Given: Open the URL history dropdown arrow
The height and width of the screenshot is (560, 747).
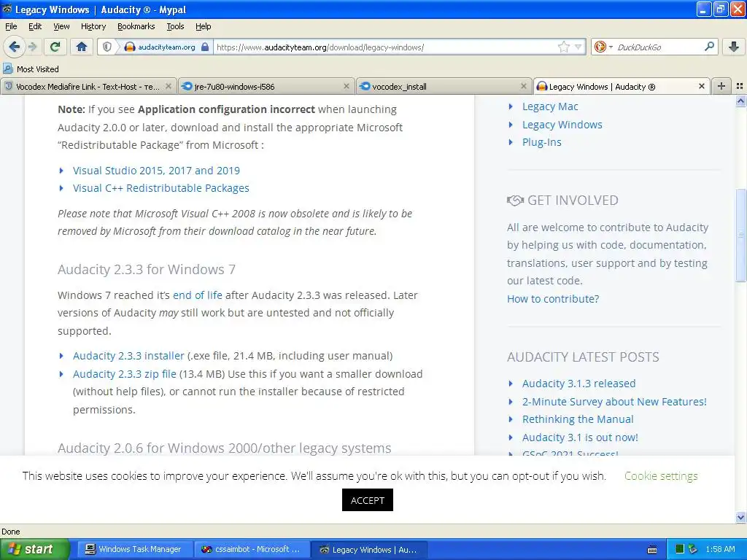Looking at the screenshot, I should (x=578, y=47).
